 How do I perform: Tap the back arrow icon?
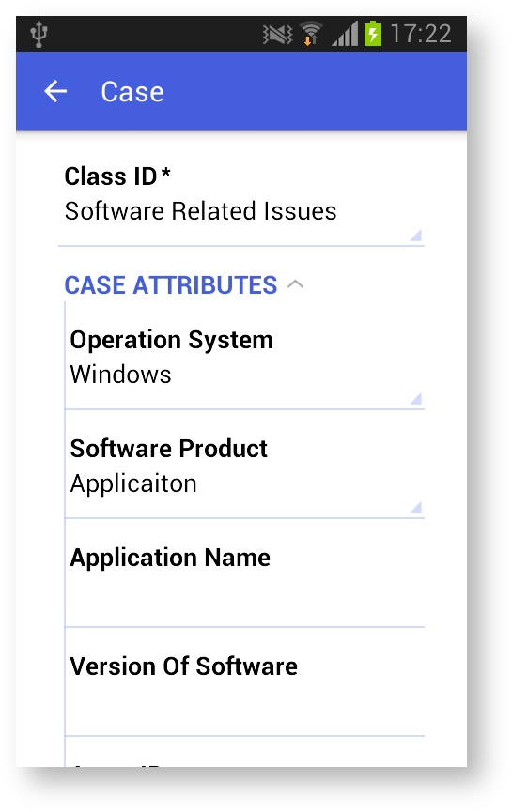click(x=55, y=92)
